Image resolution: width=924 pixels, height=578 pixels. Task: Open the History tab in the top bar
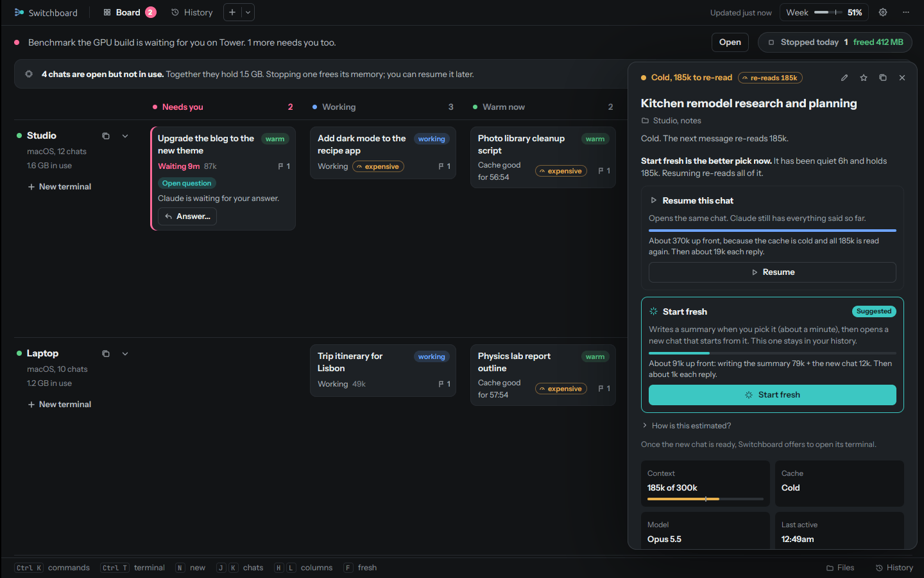coord(192,12)
